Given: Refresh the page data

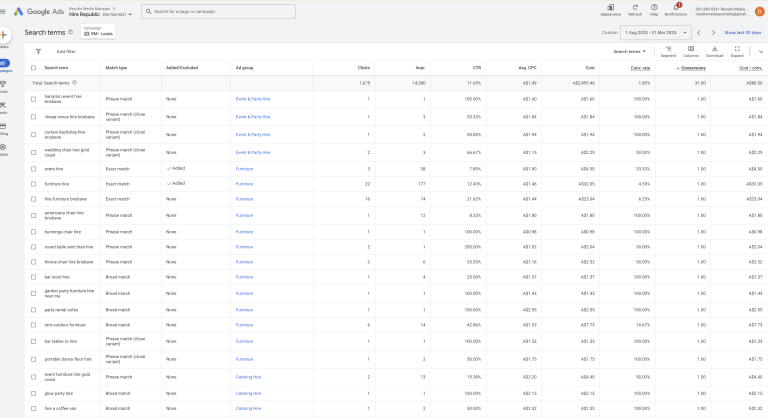Looking at the screenshot, I should (635, 10).
